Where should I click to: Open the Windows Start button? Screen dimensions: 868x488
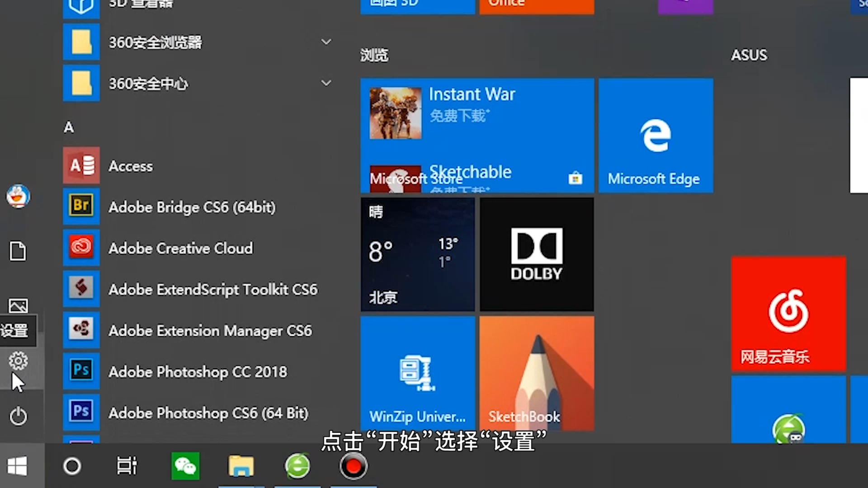pos(18,466)
